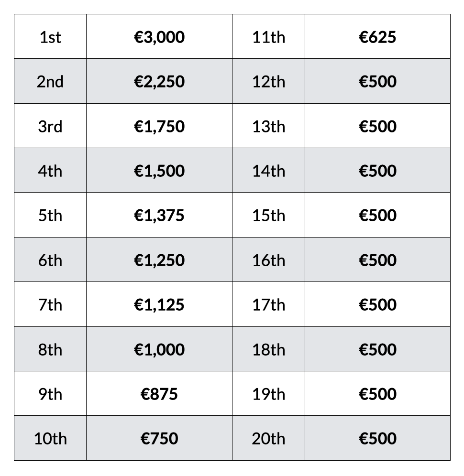
Task: Select the €1,000 amount
Action: pyautogui.click(x=159, y=349)
